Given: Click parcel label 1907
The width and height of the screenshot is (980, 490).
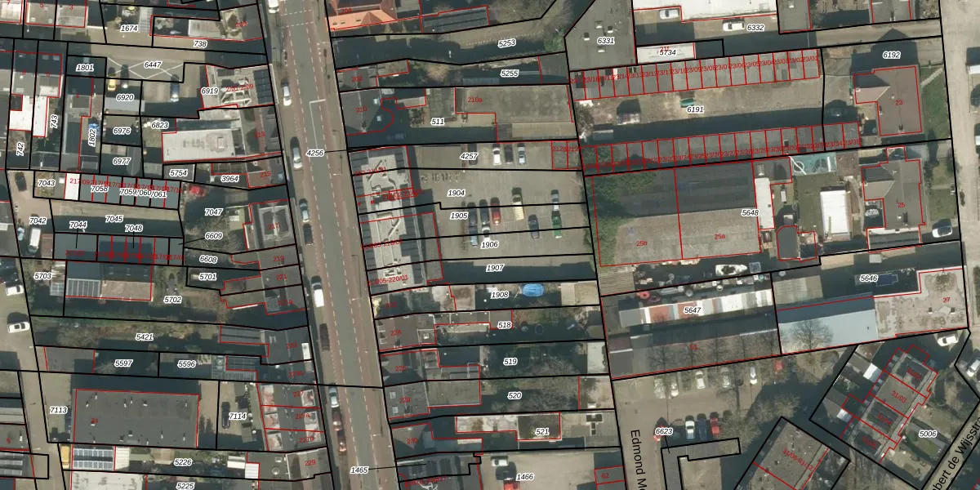Looking at the screenshot, I should tap(495, 268).
